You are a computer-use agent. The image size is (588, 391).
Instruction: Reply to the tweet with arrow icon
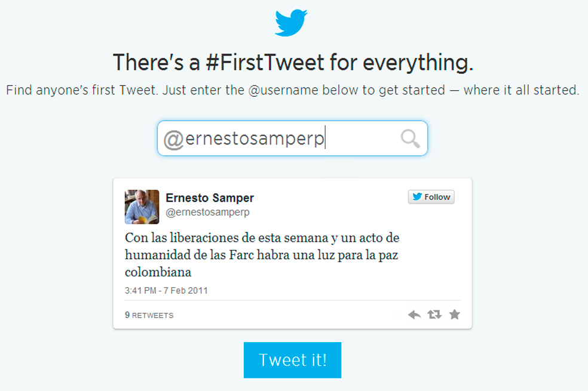tap(414, 315)
